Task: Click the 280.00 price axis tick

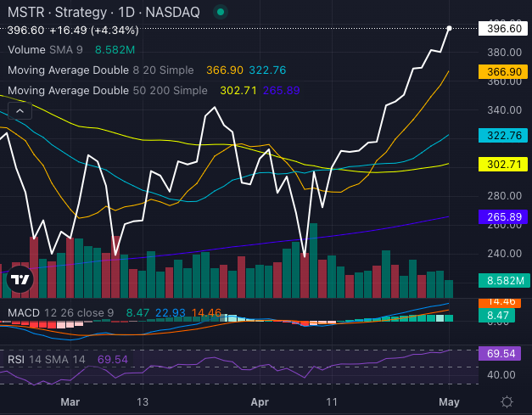Action: tap(505, 196)
